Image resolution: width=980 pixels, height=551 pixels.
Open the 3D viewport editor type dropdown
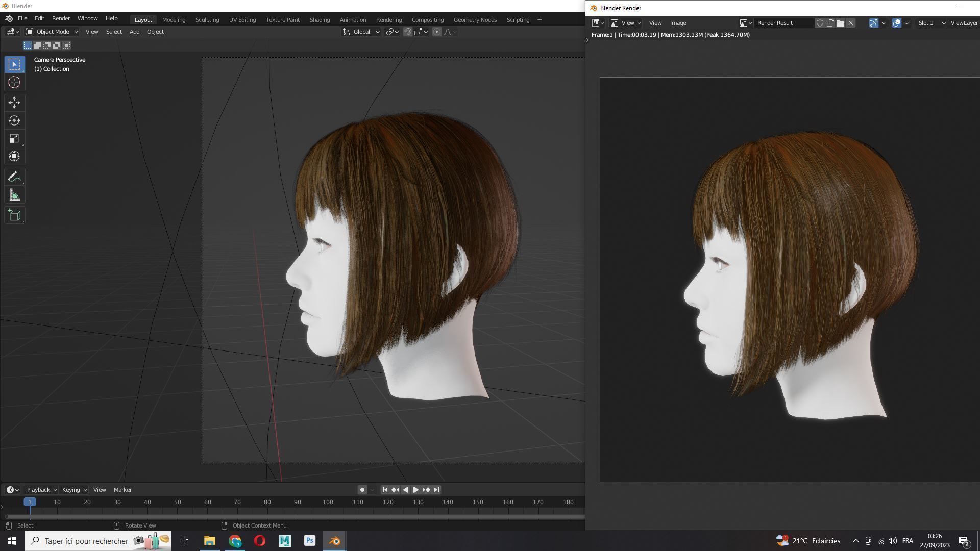[13, 32]
